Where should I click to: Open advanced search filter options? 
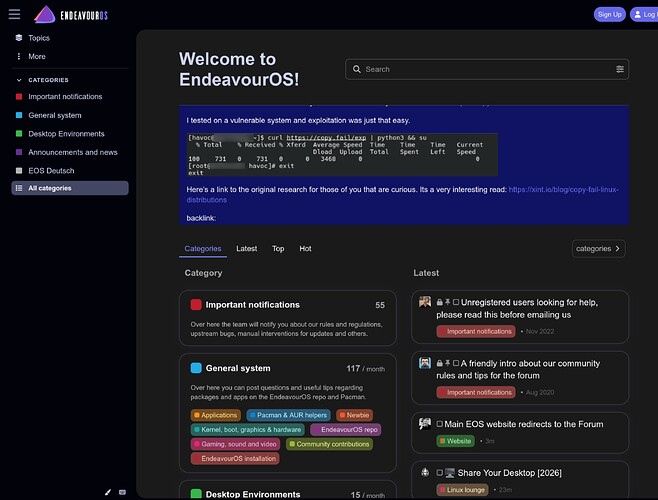(619, 69)
